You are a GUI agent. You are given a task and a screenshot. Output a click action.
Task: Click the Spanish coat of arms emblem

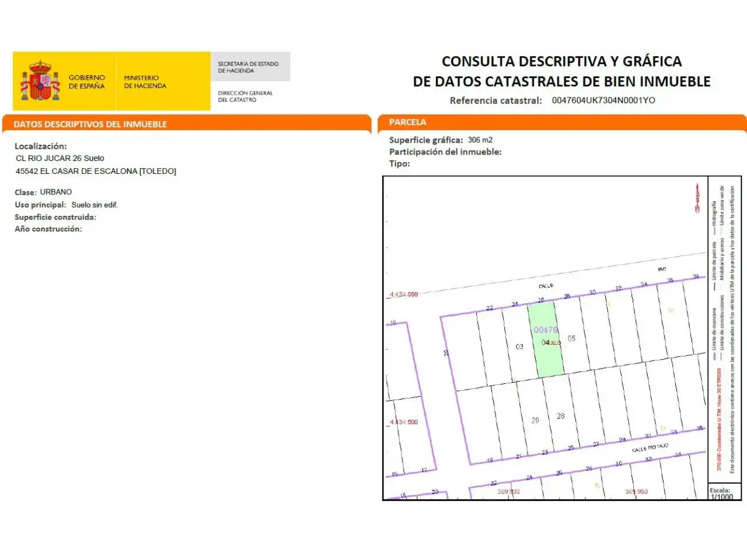(x=40, y=80)
